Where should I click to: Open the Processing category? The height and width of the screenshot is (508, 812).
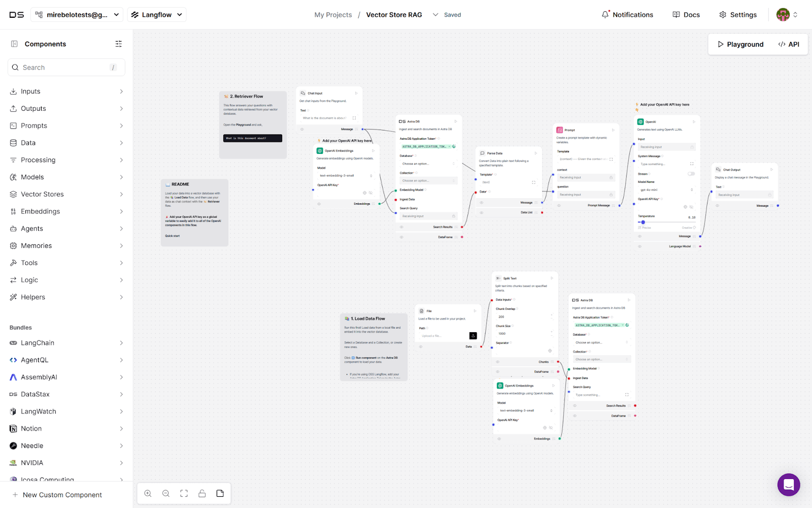coord(66,160)
